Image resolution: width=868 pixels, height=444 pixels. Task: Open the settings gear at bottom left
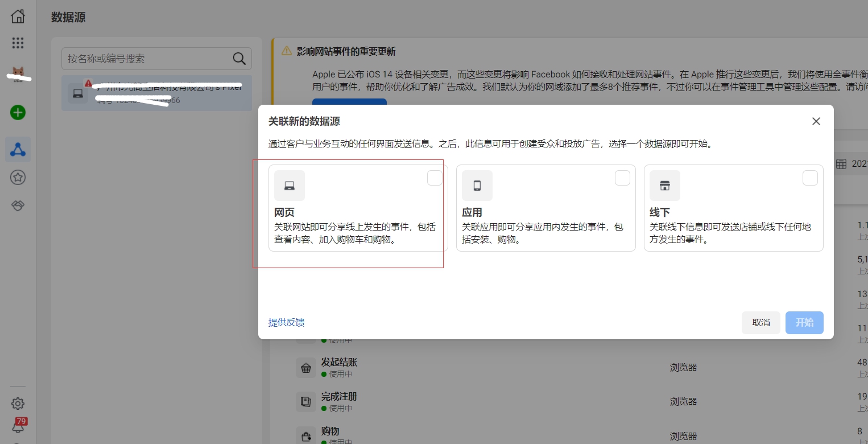pyautogui.click(x=18, y=403)
